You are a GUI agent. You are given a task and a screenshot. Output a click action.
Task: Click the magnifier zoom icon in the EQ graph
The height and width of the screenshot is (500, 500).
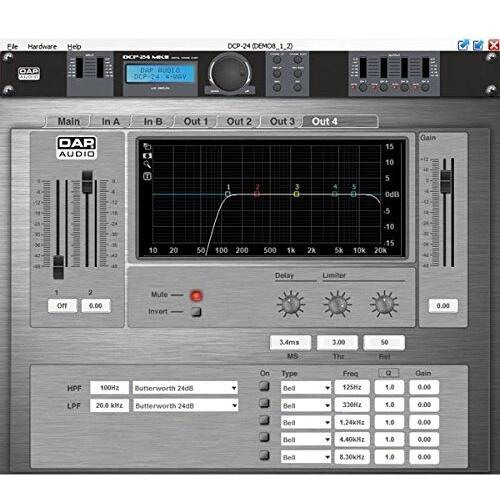pos(147,164)
